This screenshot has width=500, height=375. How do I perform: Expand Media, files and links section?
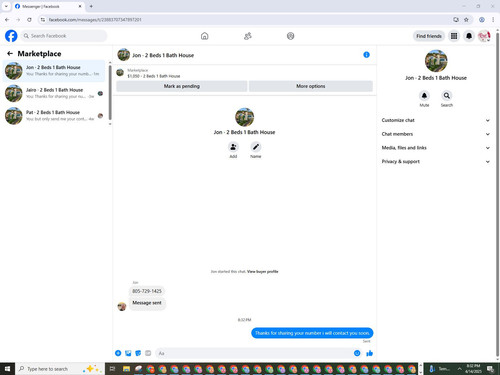(x=436, y=148)
